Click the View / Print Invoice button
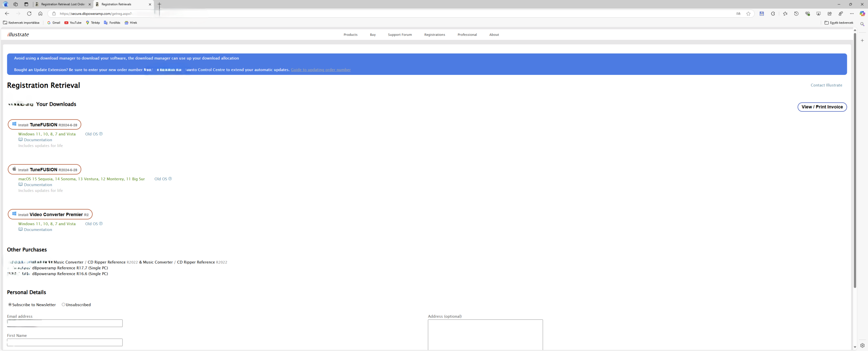The width and height of the screenshot is (868, 351). 822,107
